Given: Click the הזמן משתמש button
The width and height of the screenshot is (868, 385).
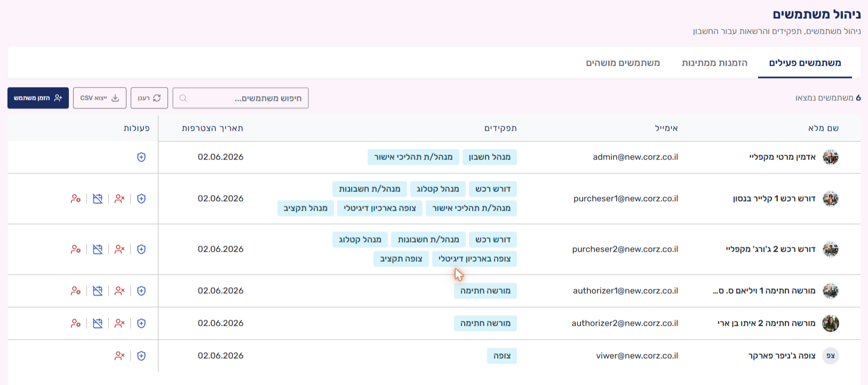Looking at the screenshot, I should point(38,98).
